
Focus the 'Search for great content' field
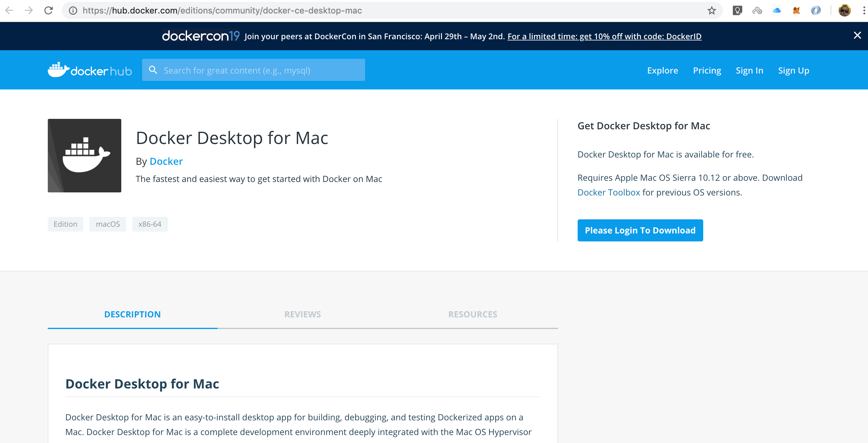253,70
